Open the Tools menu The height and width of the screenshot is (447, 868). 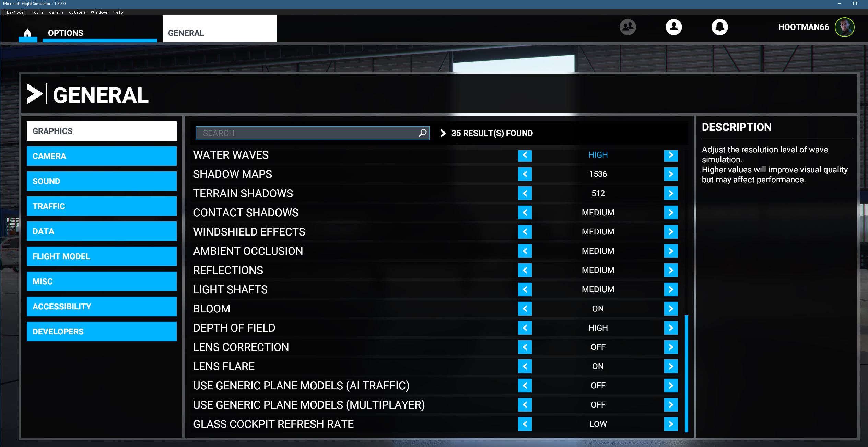pos(37,12)
